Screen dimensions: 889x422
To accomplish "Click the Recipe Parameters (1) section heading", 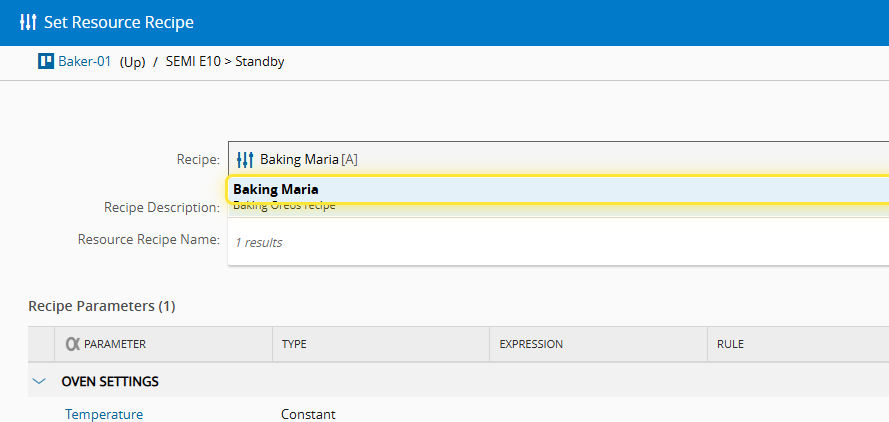I will (x=102, y=306).
